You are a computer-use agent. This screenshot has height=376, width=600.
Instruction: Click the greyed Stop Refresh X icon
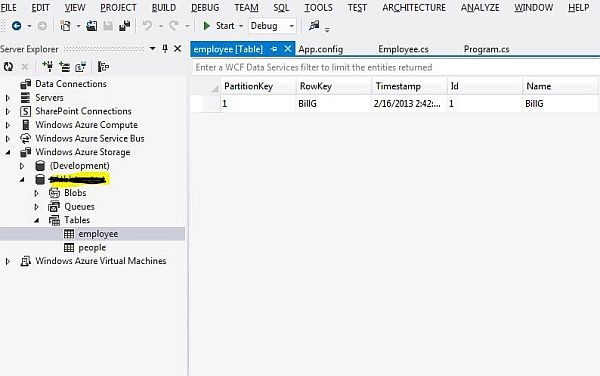[25, 67]
